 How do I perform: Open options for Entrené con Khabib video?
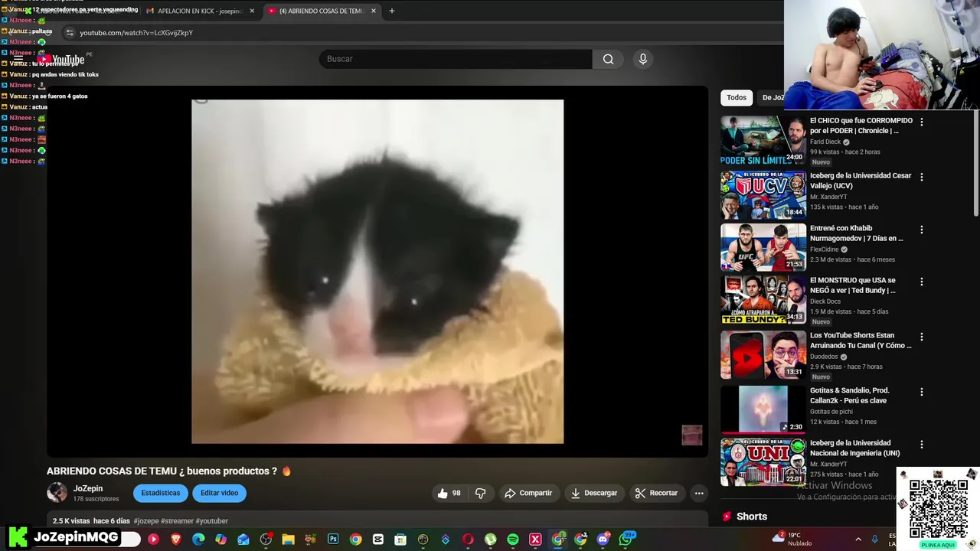[921, 230]
